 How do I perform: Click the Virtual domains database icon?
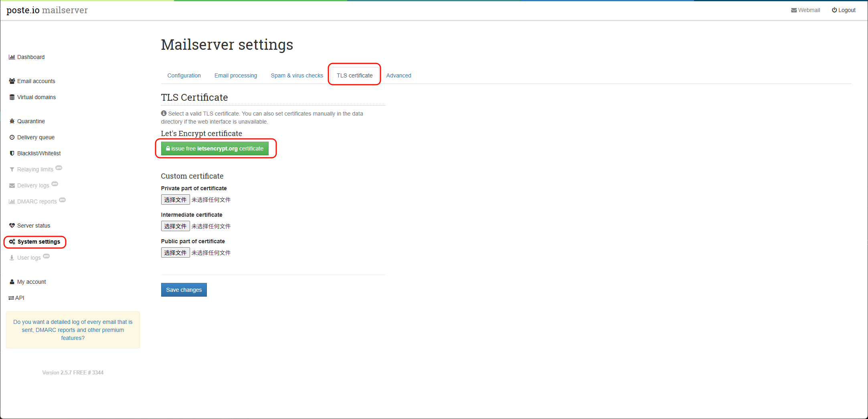pyautogui.click(x=12, y=97)
